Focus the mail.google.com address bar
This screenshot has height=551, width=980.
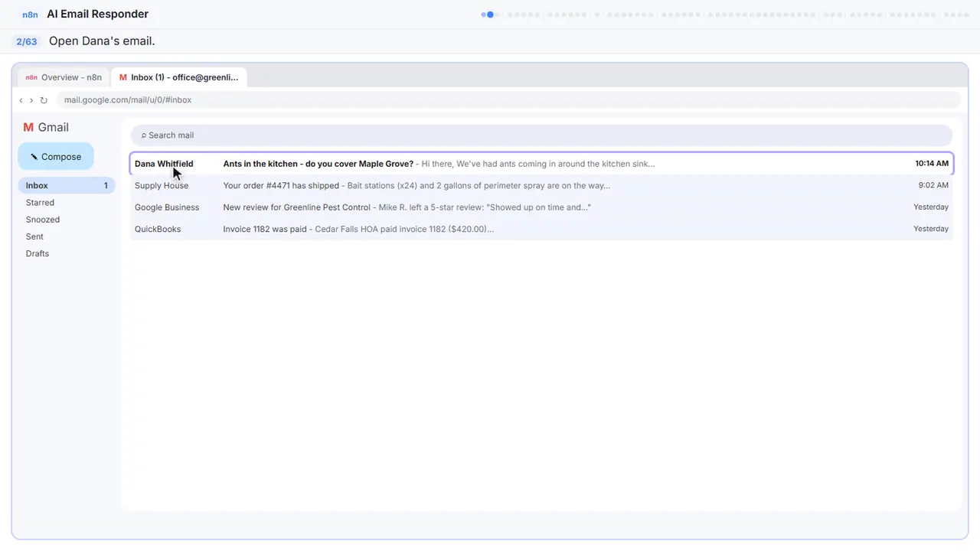508,100
